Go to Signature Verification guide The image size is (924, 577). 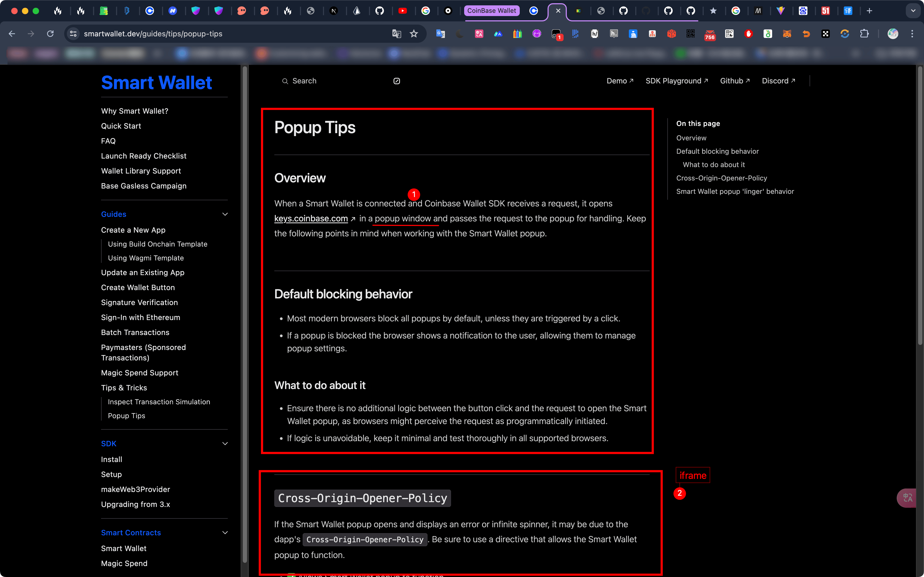pos(139,302)
